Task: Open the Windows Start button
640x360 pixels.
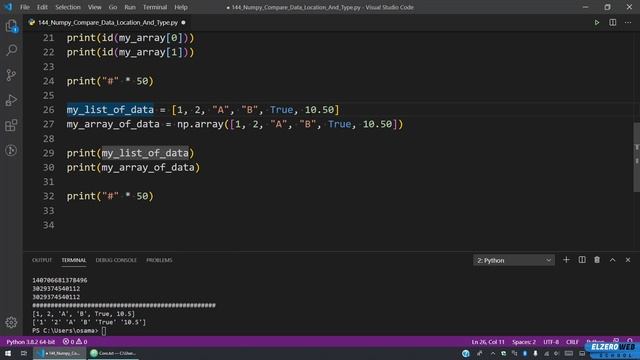Action: click(8, 353)
